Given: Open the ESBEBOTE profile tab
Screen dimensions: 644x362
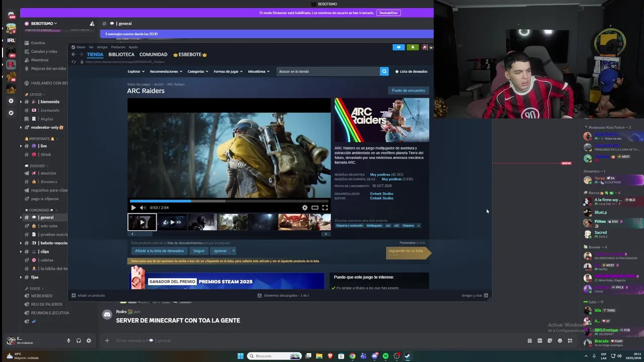Looking at the screenshot, I should (x=190, y=54).
